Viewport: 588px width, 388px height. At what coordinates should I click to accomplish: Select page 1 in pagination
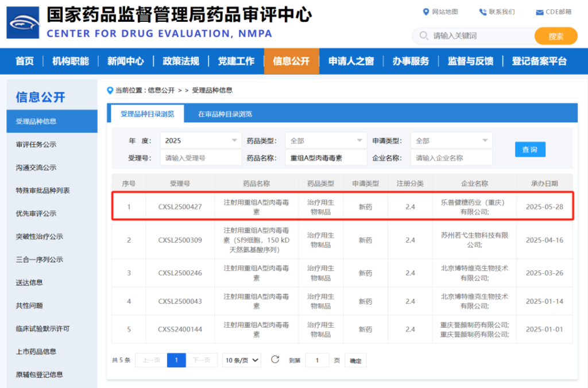click(x=176, y=360)
